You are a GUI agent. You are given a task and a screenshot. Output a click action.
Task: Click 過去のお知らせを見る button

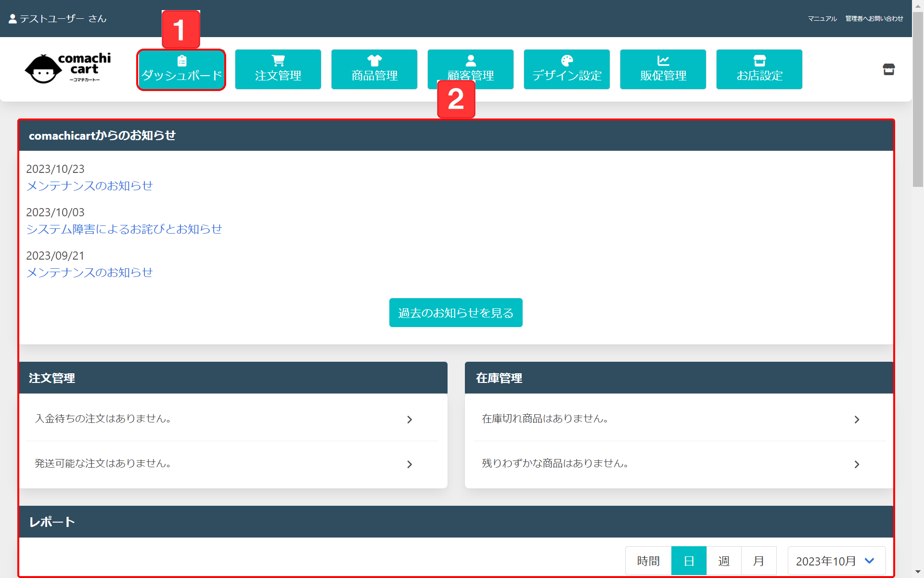click(456, 313)
